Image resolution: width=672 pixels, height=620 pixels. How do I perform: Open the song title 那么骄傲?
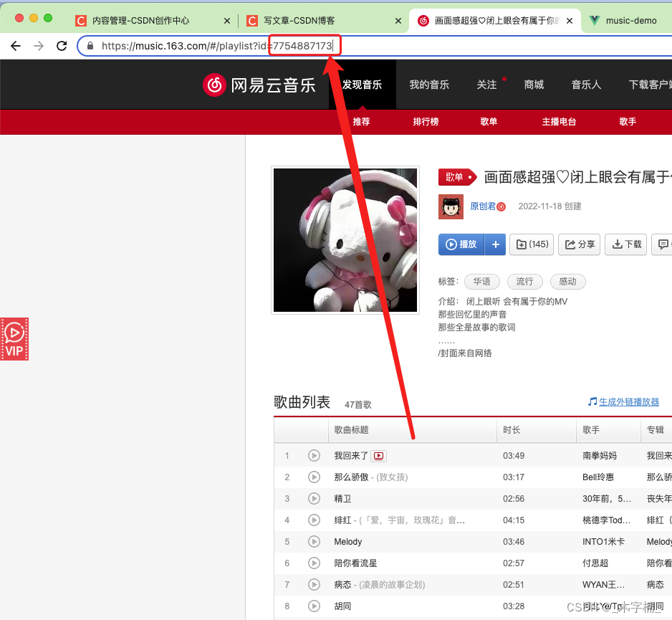pos(351,477)
